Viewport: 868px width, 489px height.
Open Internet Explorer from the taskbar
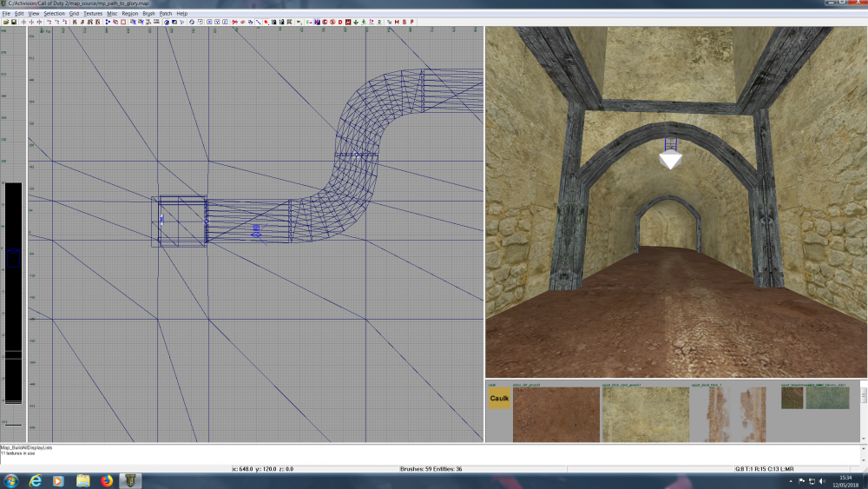click(36, 480)
